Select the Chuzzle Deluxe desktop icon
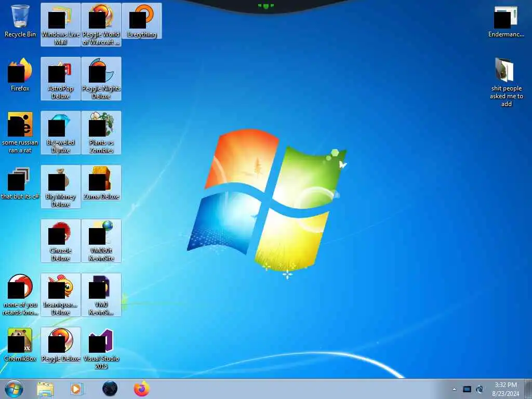Image resolution: width=532 pixels, height=399 pixels. [61, 241]
